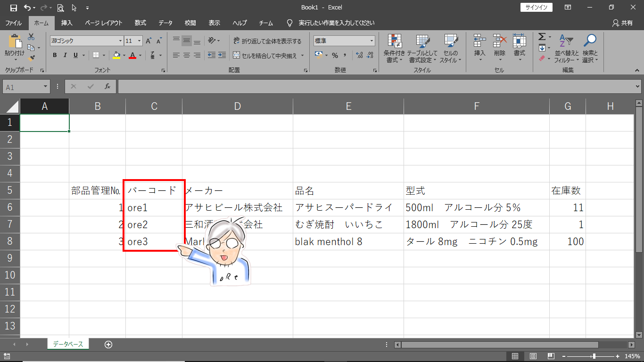Screen dimensions: 644x362
Task: Add a new sheet with plus button
Action: click(108, 345)
